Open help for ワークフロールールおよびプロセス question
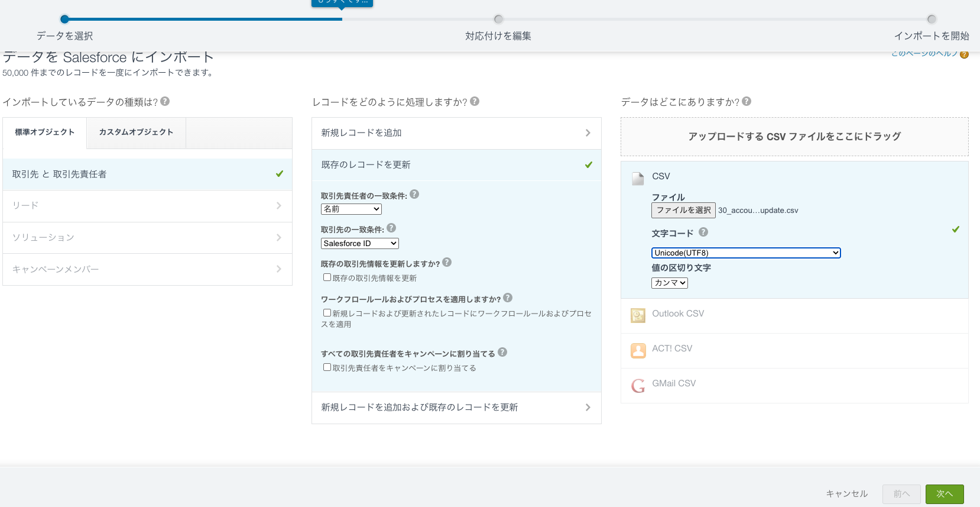This screenshot has height=507, width=980. tap(508, 298)
